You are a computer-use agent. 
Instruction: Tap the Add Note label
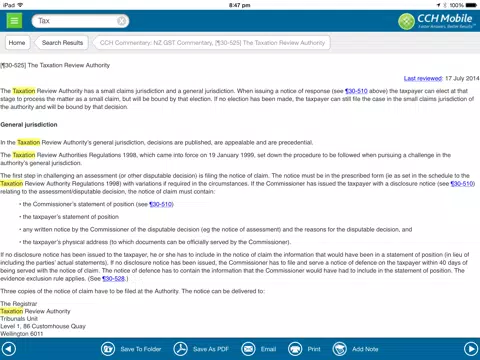point(365,349)
